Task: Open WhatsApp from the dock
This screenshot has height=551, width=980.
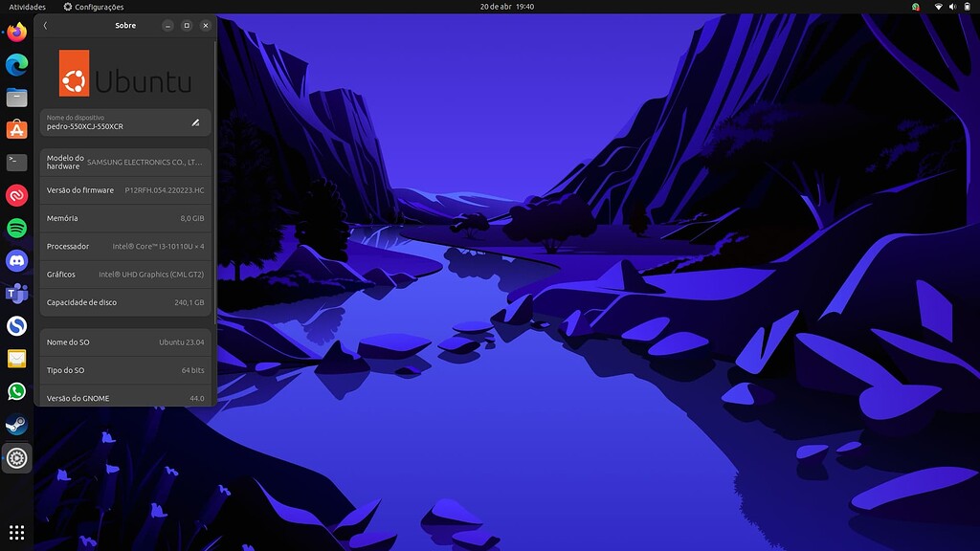Action: [x=15, y=391]
